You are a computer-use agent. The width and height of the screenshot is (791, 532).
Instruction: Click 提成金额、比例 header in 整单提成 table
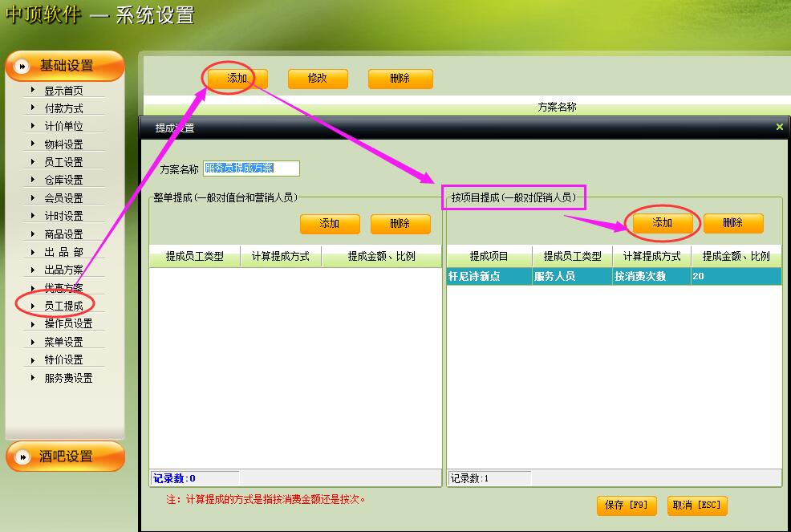(382, 257)
